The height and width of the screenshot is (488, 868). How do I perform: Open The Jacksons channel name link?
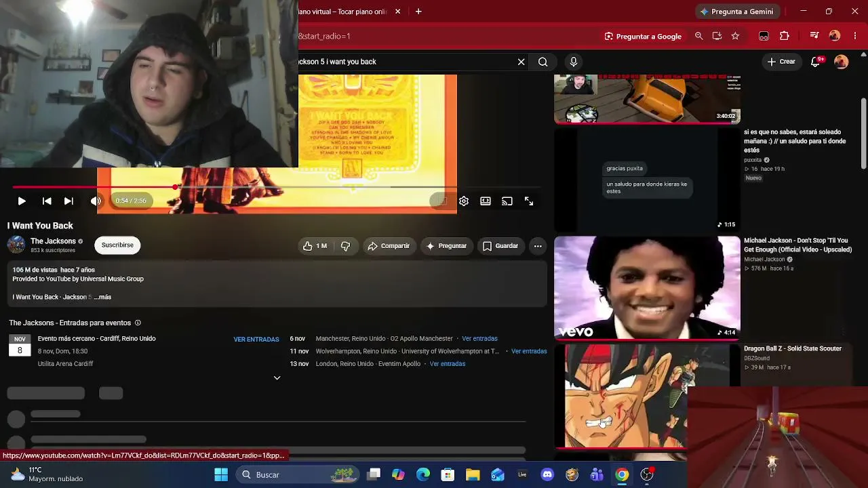click(53, 241)
